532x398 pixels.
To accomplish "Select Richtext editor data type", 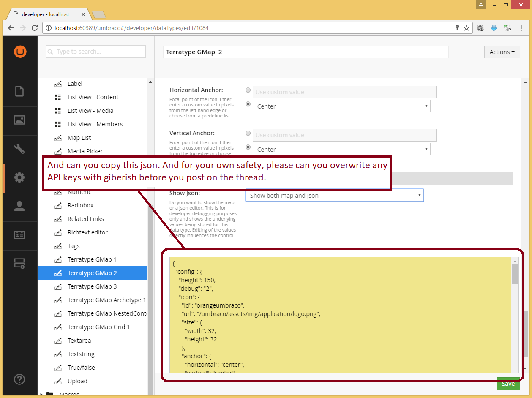I will (87, 232).
